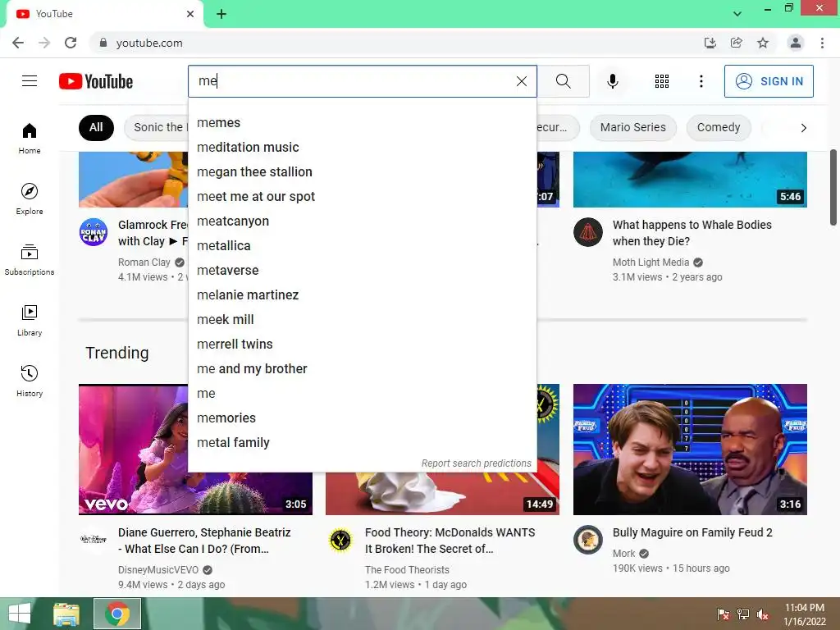Open Chrome profile avatar

coord(796,43)
